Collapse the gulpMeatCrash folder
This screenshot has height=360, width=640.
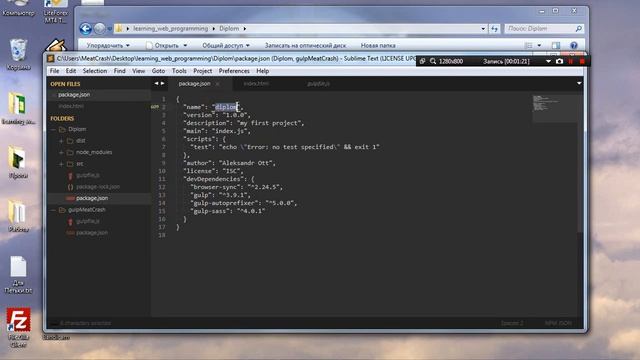[53, 210]
